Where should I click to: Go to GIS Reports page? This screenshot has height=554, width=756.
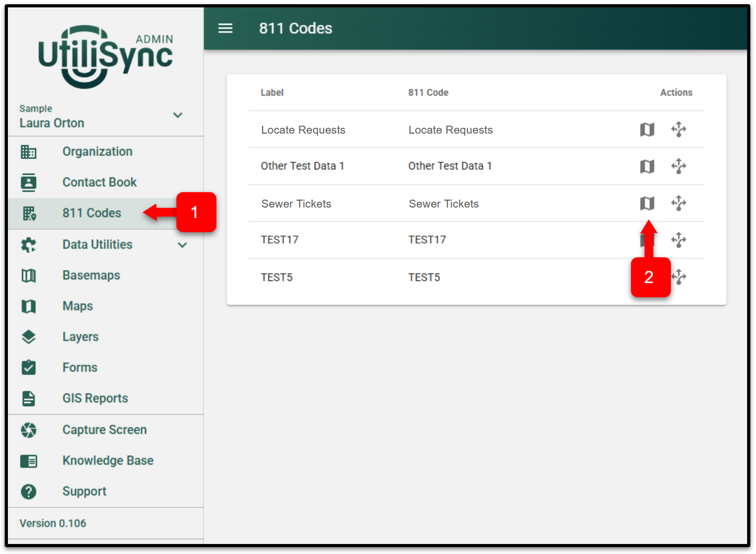click(x=95, y=398)
